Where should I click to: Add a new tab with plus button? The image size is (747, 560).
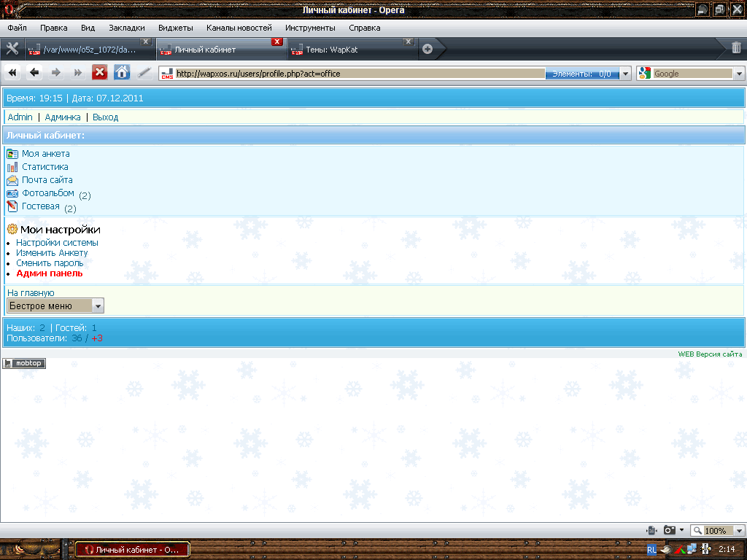(x=427, y=49)
